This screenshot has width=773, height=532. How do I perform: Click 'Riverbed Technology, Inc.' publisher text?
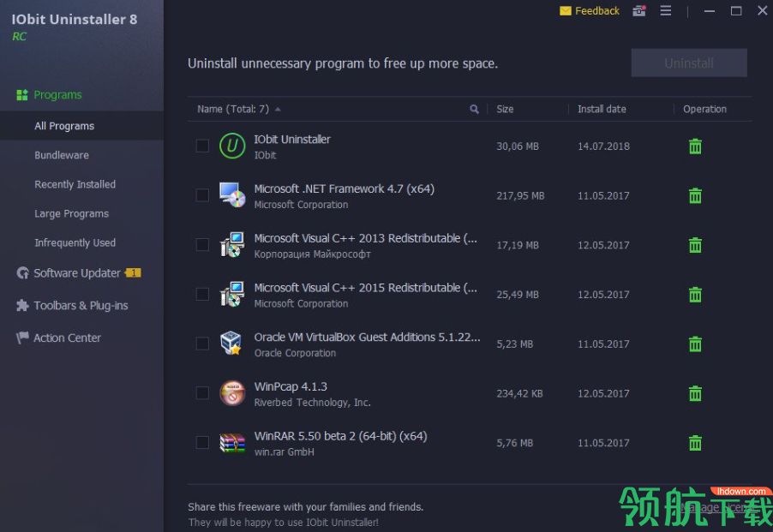tap(312, 403)
